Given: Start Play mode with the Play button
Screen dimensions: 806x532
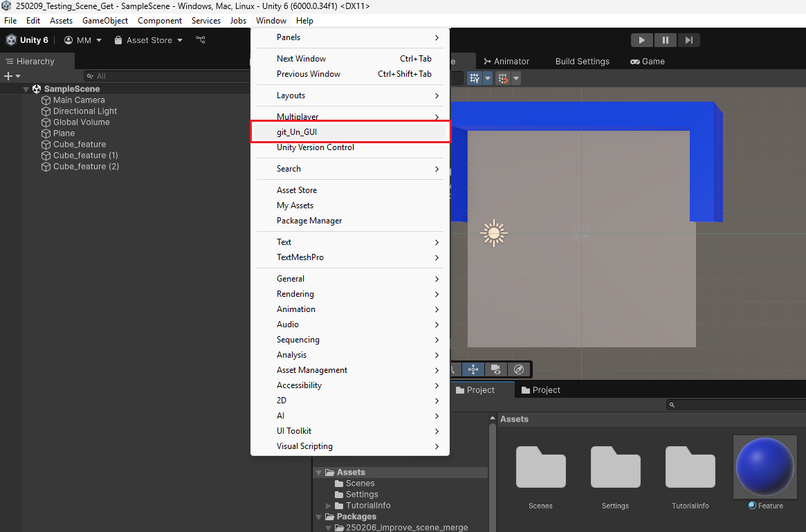Looking at the screenshot, I should pyautogui.click(x=641, y=40).
